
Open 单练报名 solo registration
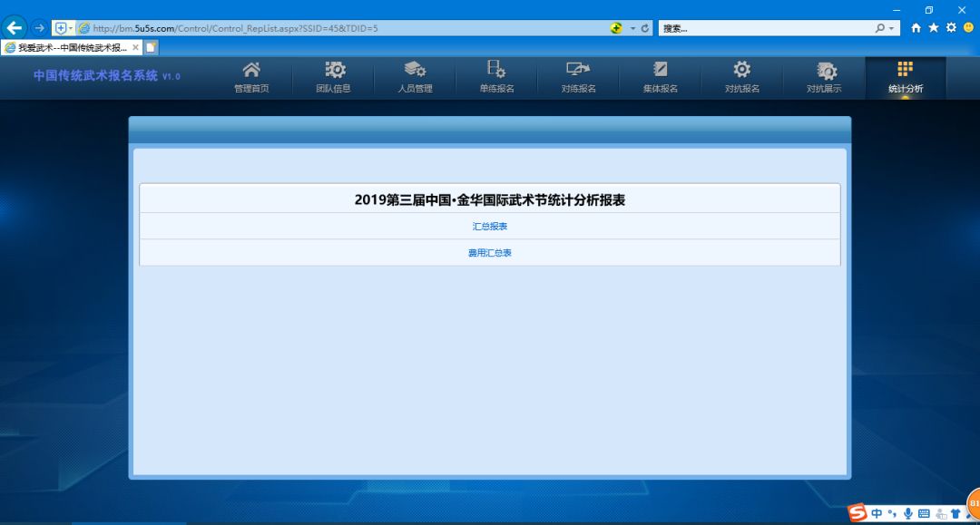point(497,78)
